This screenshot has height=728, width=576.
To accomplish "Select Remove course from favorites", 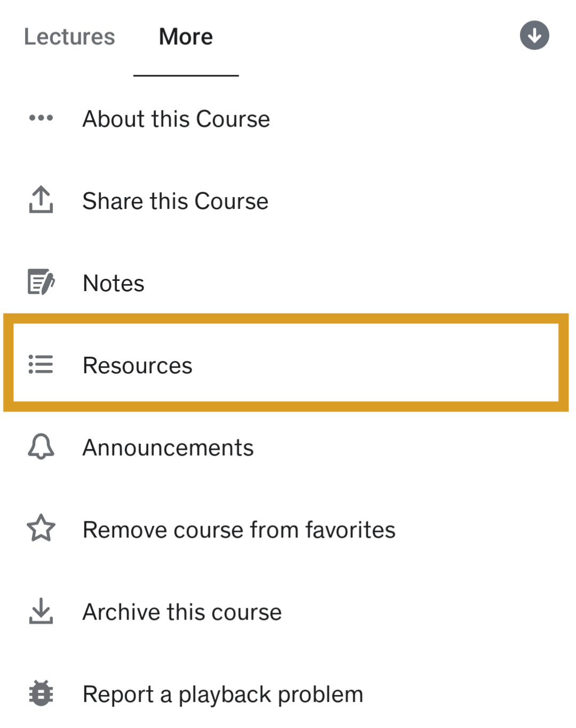I will [x=239, y=530].
